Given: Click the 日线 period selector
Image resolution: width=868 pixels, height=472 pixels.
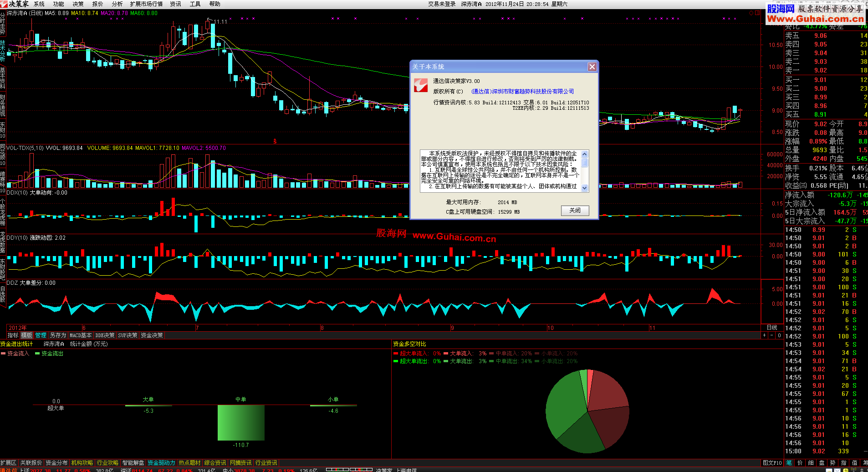Looking at the screenshot, I should tap(772, 328).
